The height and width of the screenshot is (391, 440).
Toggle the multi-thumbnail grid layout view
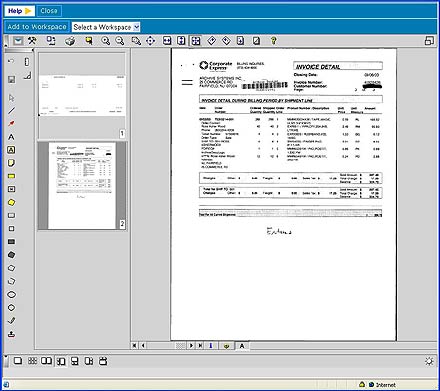point(32,361)
